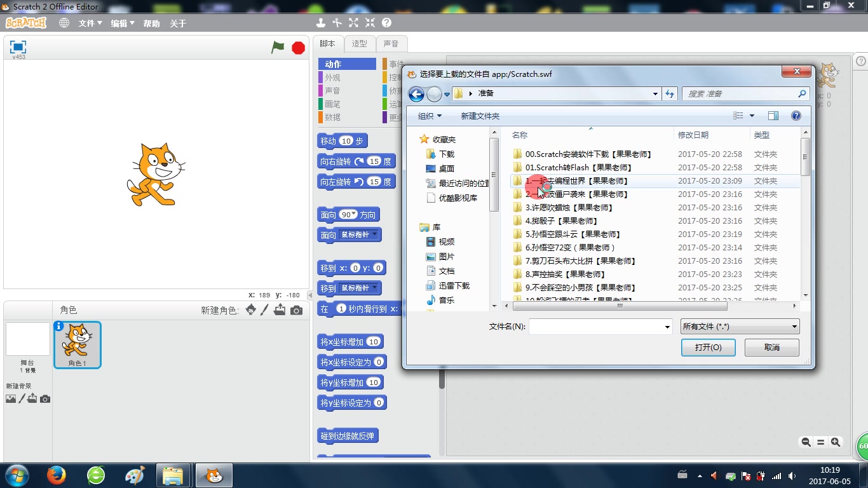The height and width of the screenshot is (488, 868).
Task: Select the 外观 block category
Action: click(x=348, y=78)
